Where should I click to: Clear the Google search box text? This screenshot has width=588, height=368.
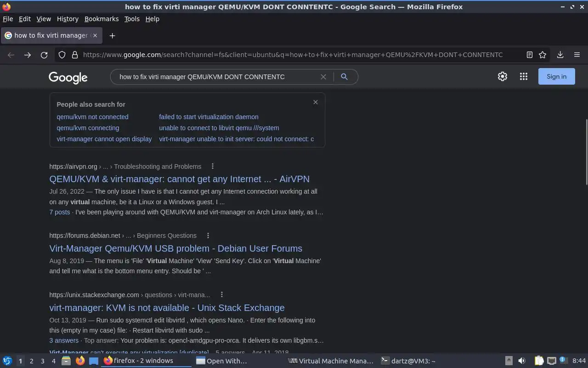pyautogui.click(x=323, y=77)
